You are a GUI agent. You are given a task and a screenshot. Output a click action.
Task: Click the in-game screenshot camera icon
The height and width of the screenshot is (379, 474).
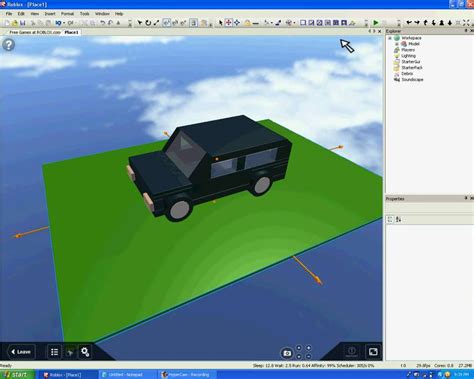287,353
